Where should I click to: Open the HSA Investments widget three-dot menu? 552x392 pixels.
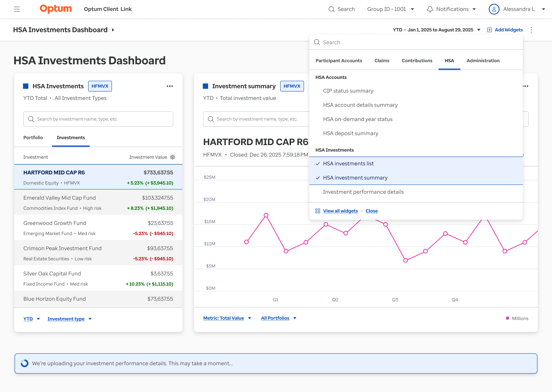tap(170, 86)
